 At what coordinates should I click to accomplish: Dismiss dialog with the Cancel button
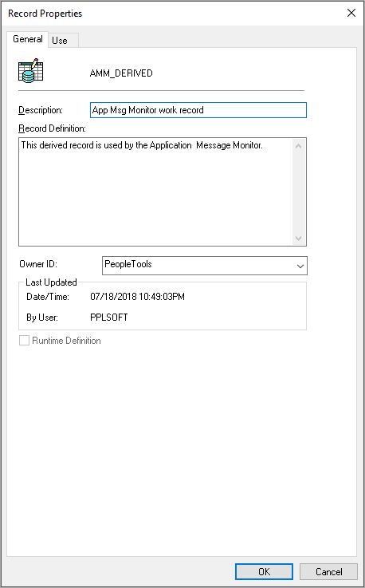pyautogui.click(x=328, y=571)
